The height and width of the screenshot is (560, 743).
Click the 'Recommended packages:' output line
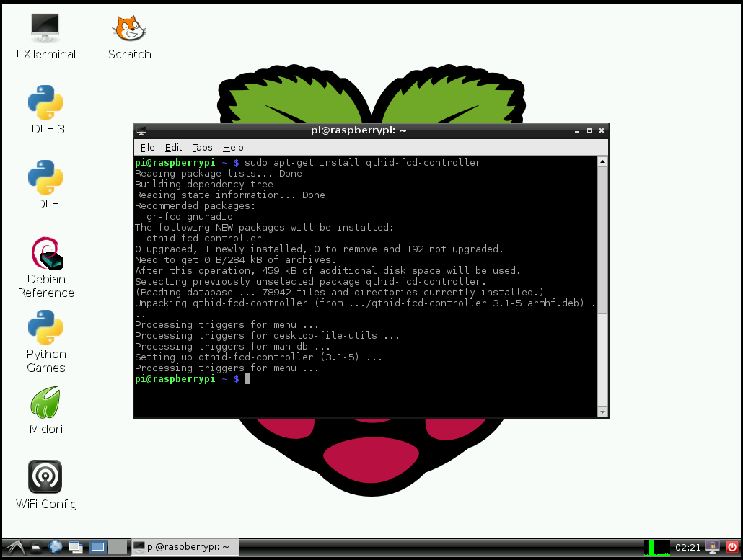195,206
